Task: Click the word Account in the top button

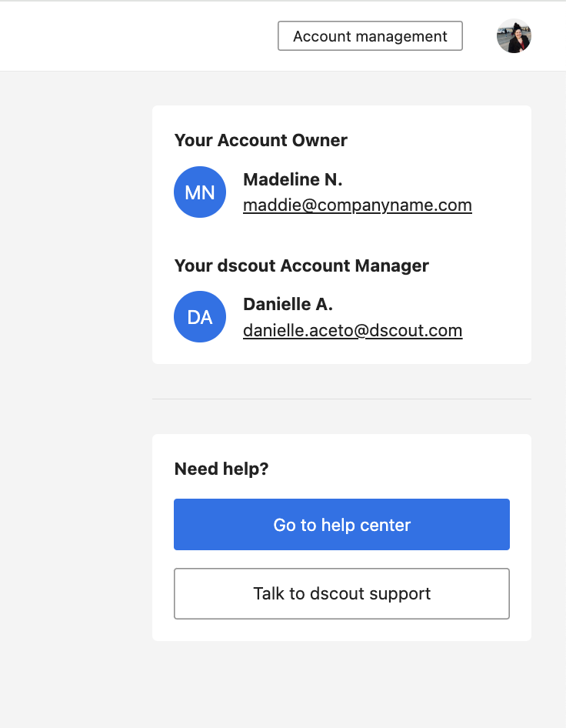Action: tap(322, 36)
